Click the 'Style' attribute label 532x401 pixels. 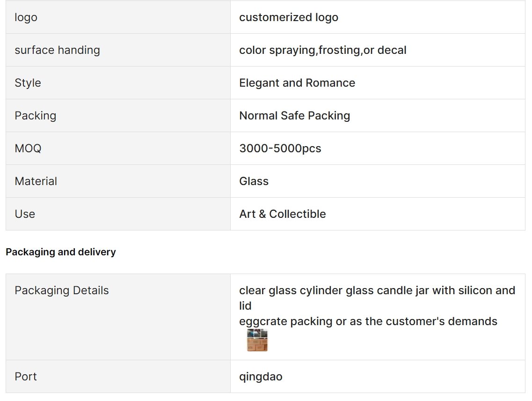[x=28, y=83]
